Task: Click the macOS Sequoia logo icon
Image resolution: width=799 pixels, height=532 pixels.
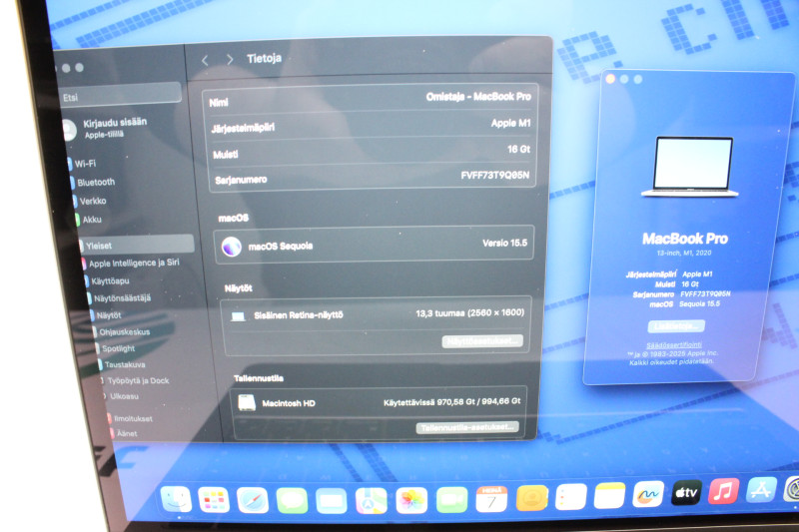Action: (x=232, y=247)
